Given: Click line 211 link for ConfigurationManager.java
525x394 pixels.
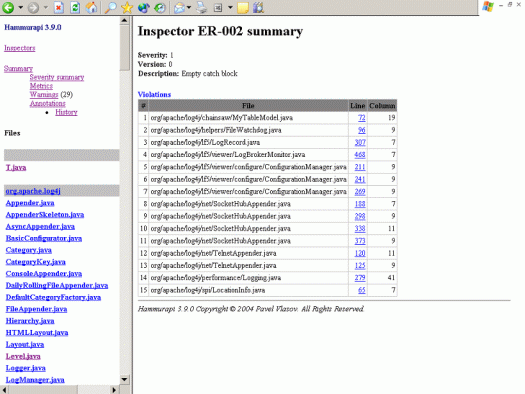Looking at the screenshot, I should 360,167.
